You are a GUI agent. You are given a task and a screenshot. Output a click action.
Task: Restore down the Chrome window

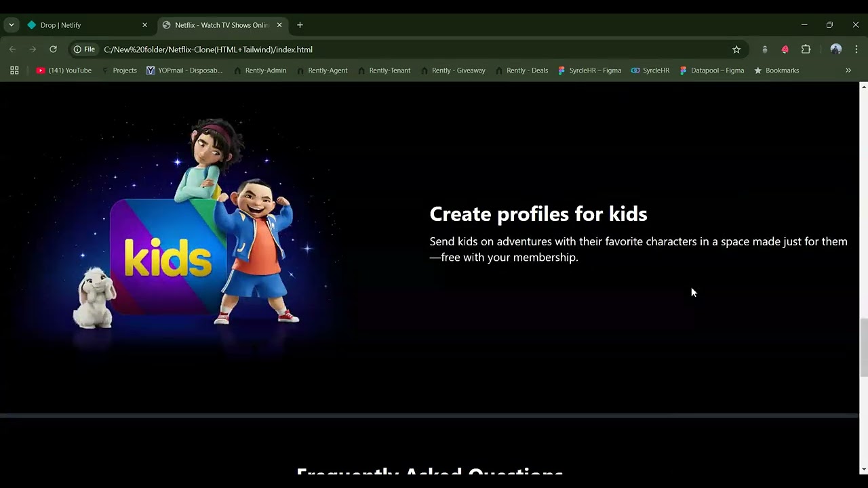(829, 25)
